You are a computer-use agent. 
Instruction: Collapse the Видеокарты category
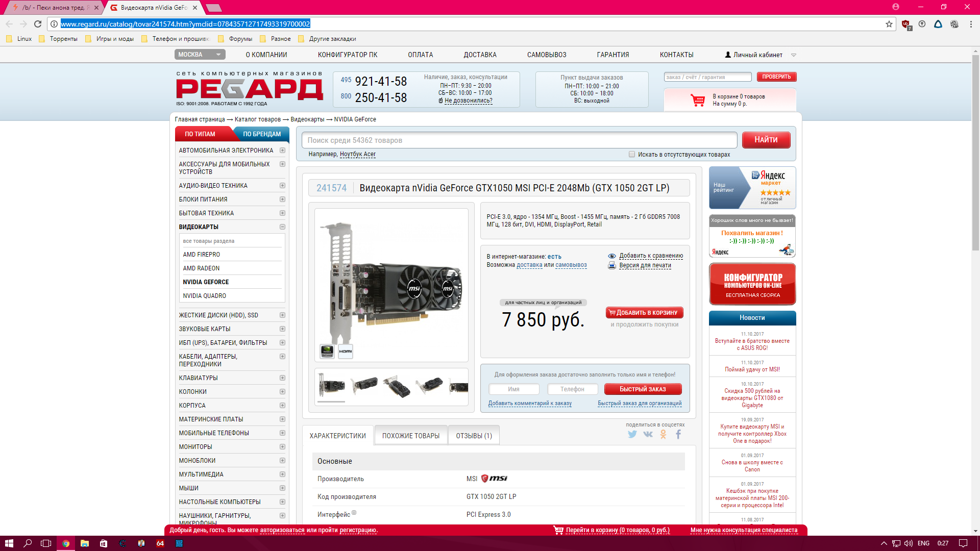point(282,227)
